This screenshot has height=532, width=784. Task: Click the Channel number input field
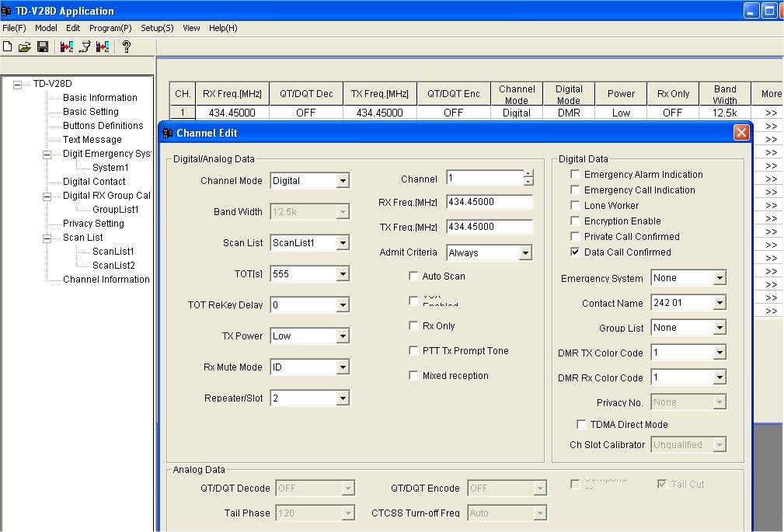485,178
